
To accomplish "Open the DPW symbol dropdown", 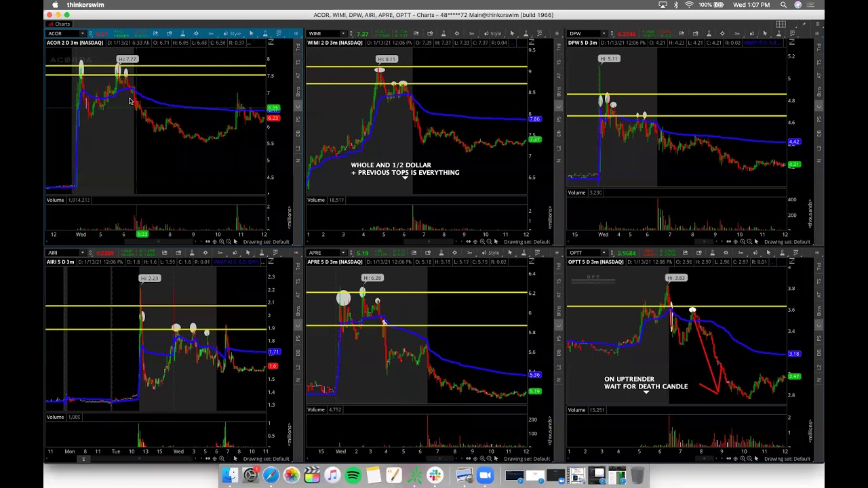I will pyautogui.click(x=604, y=33).
